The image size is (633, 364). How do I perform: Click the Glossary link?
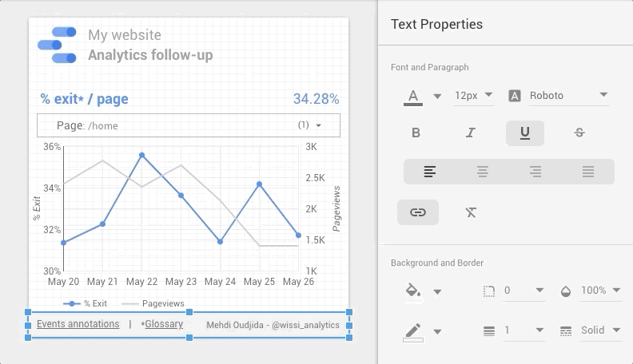coord(164,324)
